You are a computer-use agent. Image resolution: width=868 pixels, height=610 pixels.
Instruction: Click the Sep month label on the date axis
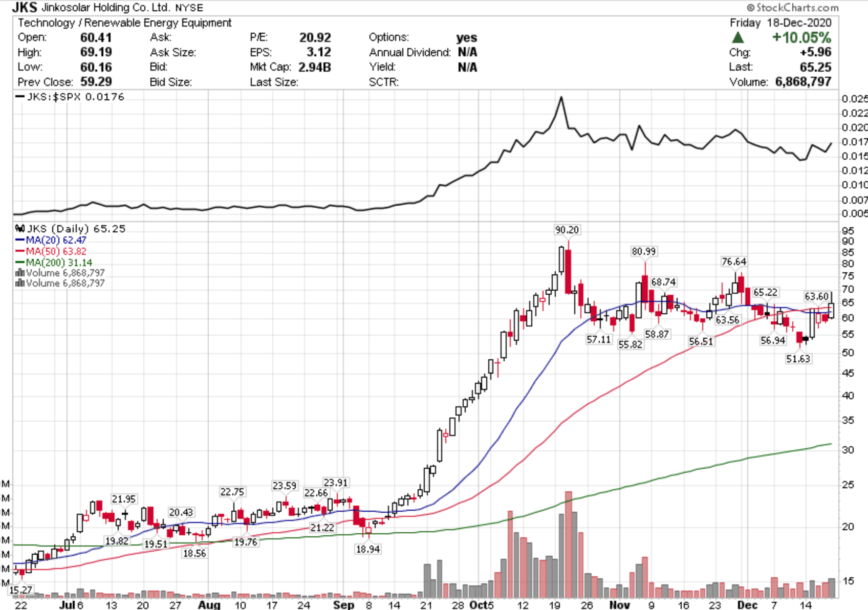343,605
